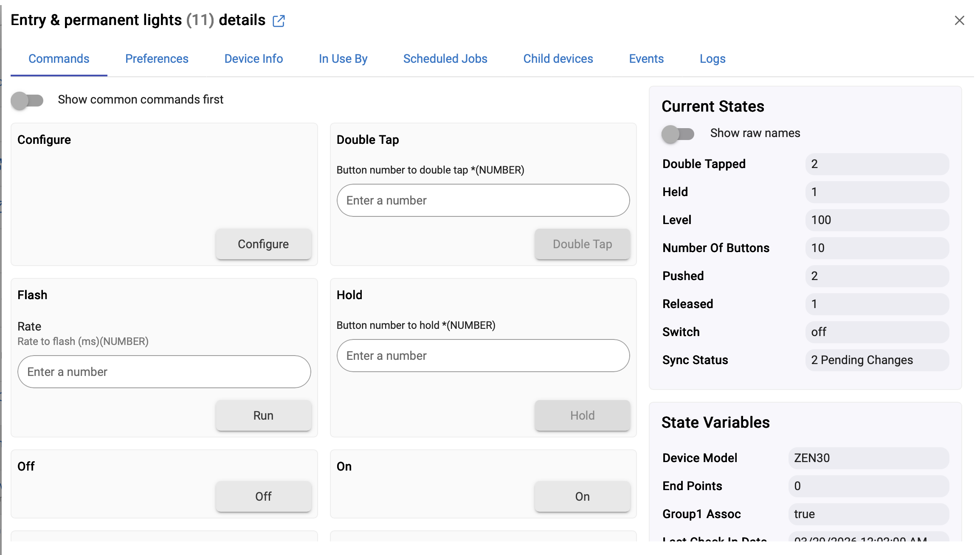
Task: Switch to the Preferences tab
Action: [x=157, y=59]
